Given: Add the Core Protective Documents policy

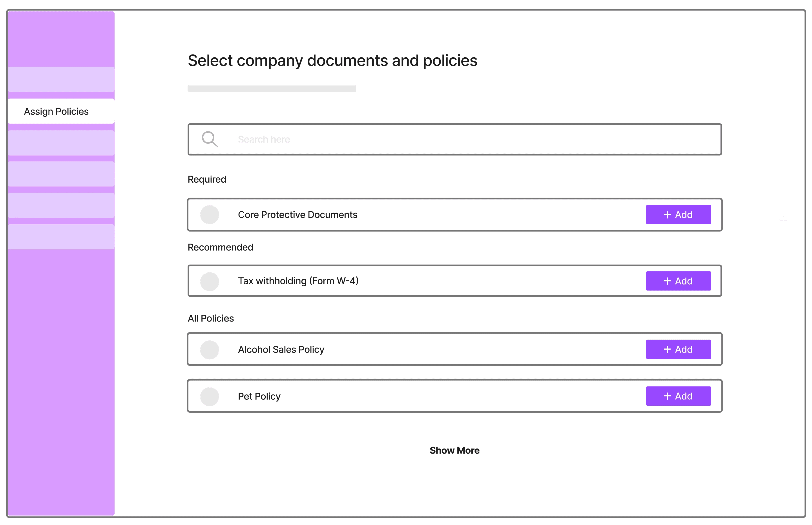Looking at the screenshot, I should [678, 214].
